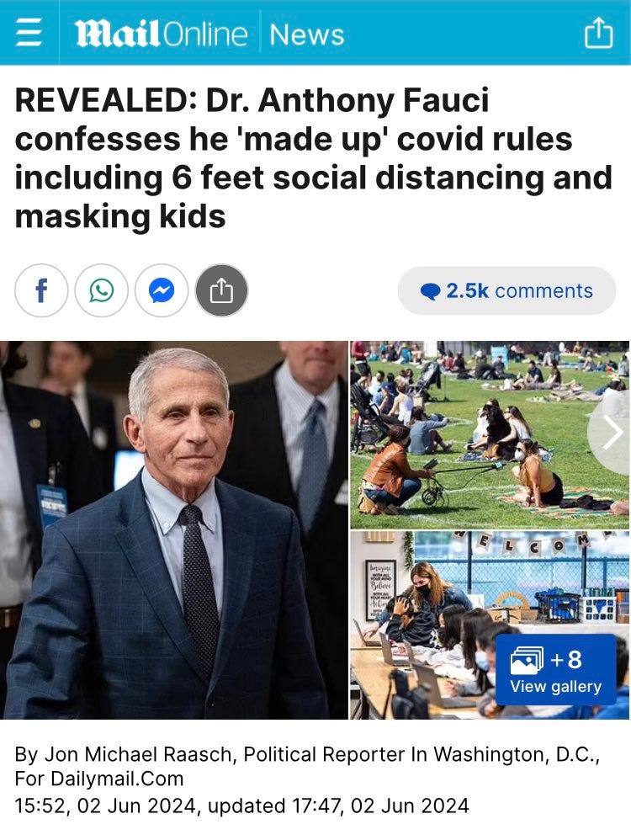
Task: Open the hamburger menu
Action: click(29, 33)
